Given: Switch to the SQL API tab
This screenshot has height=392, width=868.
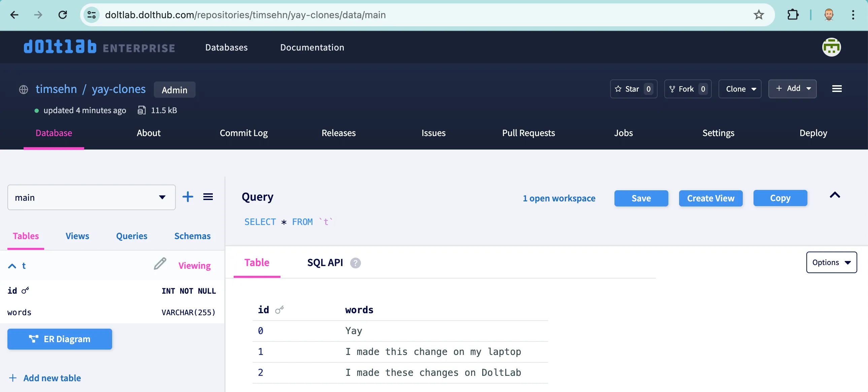Looking at the screenshot, I should pyautogui.click(x=325, y=263).
